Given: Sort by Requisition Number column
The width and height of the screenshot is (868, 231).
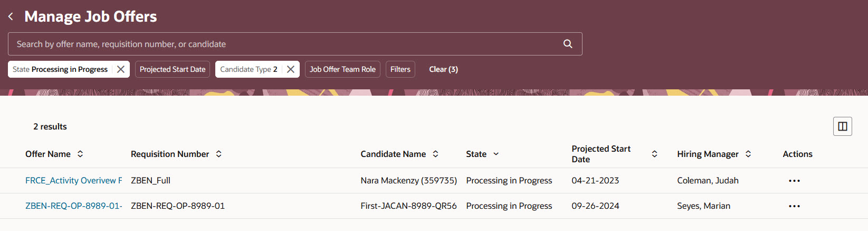Looking at the screenshot, I should coord(219,154).
